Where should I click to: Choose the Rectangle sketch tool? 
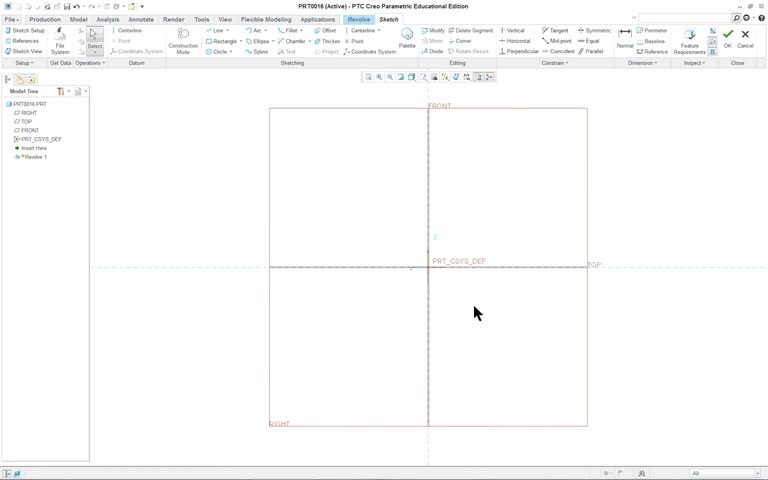[x=221, y=41]
